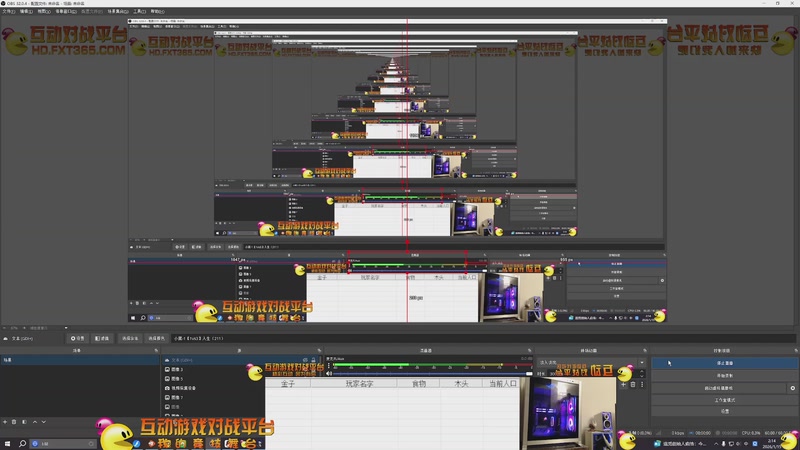
Task: Open the 场景集合 menu
Action: [x=117, y=11]
